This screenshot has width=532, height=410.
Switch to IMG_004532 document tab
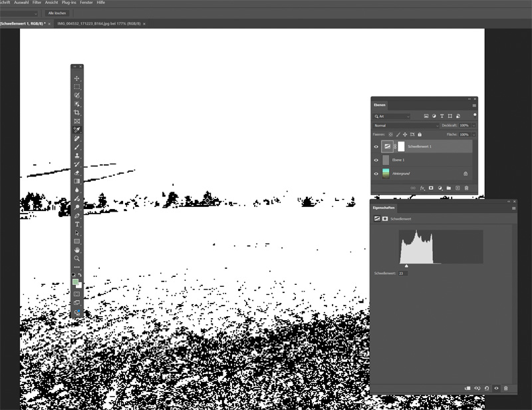pos(98,24)
